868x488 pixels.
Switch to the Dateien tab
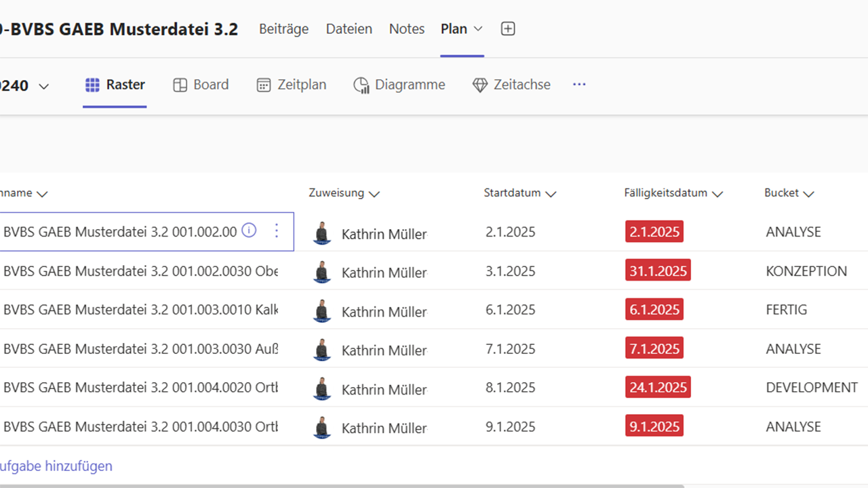(349, 29)
